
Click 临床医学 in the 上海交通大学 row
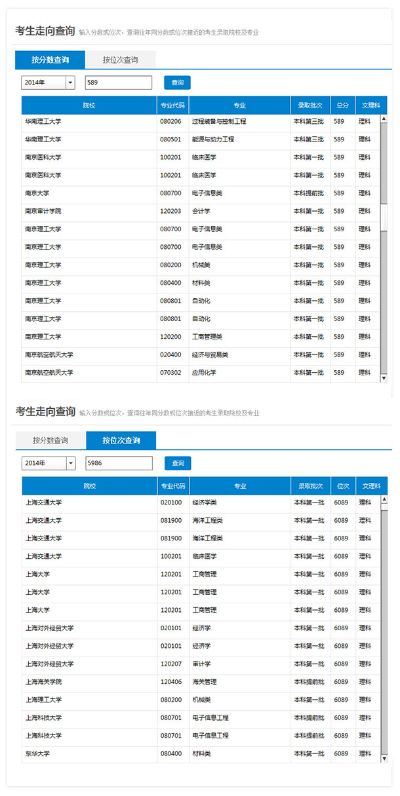(x=205, y=556)
